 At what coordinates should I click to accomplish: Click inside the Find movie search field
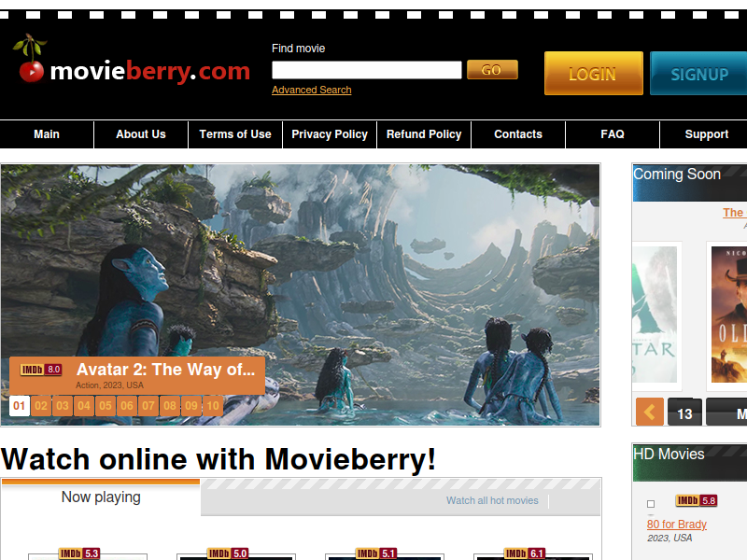(x=366, y=70)
